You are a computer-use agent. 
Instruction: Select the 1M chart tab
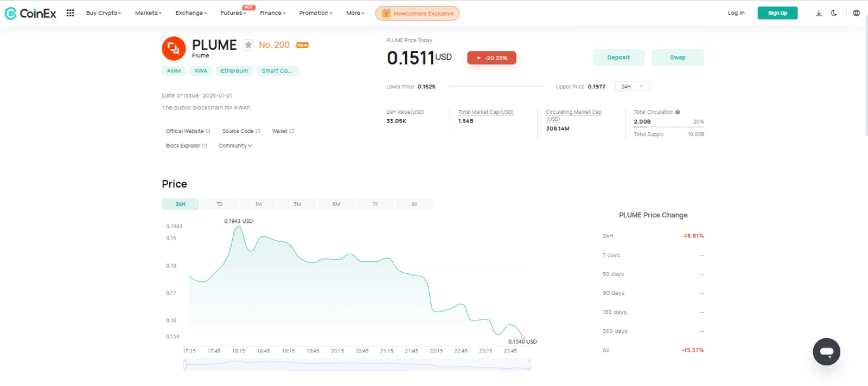(258, 204)
